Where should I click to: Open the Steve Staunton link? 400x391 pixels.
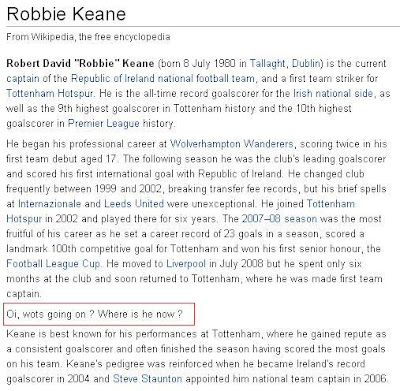(x=147, y=379)
